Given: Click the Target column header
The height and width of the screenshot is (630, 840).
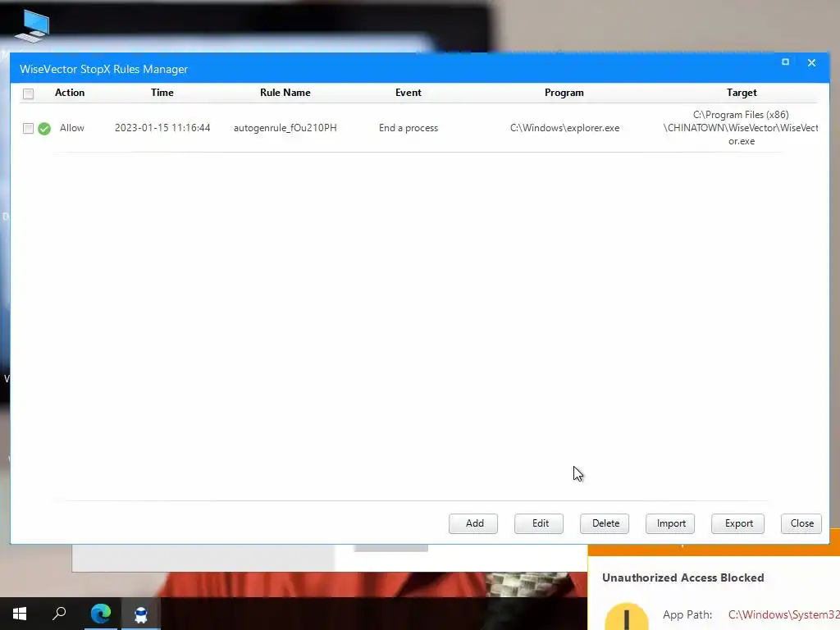Looking at the screenshot, I should tap(742, 93).
